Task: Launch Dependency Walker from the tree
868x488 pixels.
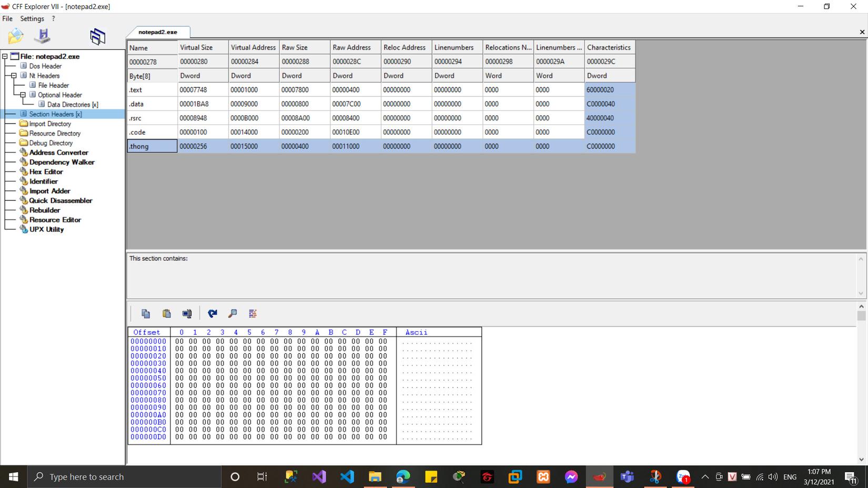Action: (x=62, y=162)
